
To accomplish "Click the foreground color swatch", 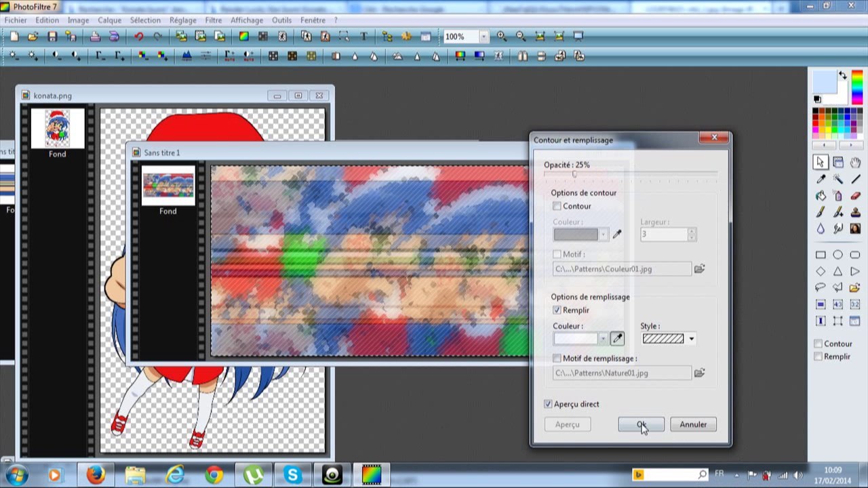I will pos(825,82).
